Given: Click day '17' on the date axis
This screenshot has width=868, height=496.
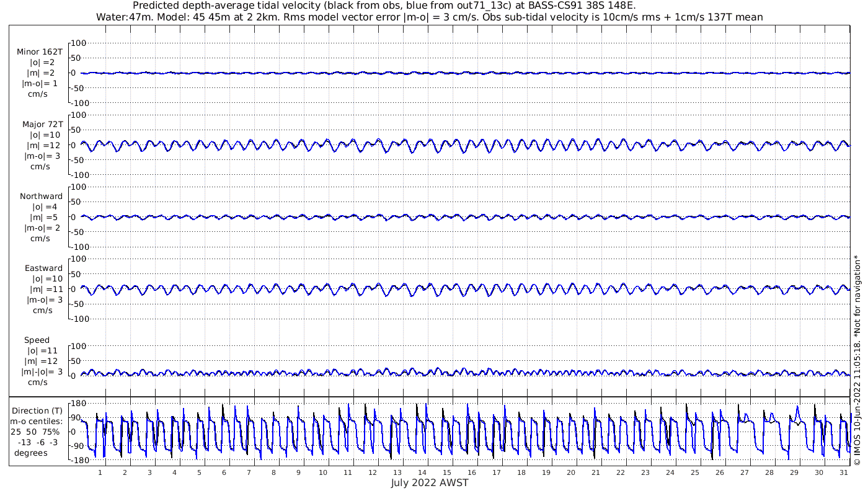Looking at the screenshot, I should point(497,472).
